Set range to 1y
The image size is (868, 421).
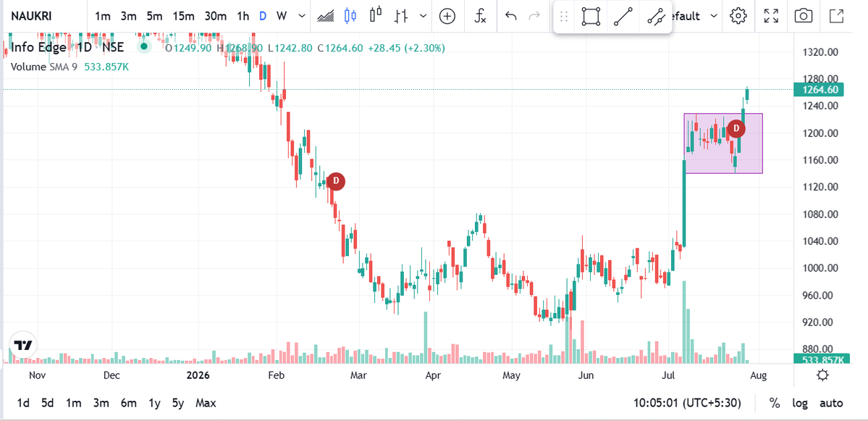[x=154, y=403]
